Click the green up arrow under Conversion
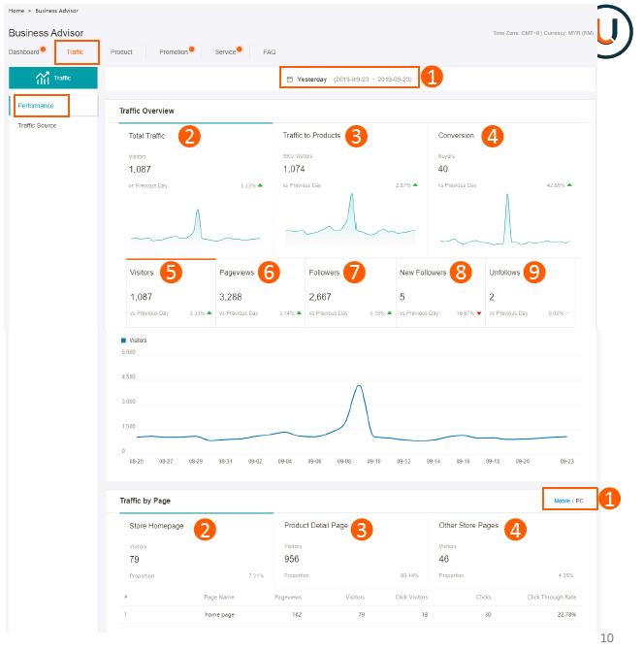This screenshot has height=650, width=644. click(x=570, y=185)
